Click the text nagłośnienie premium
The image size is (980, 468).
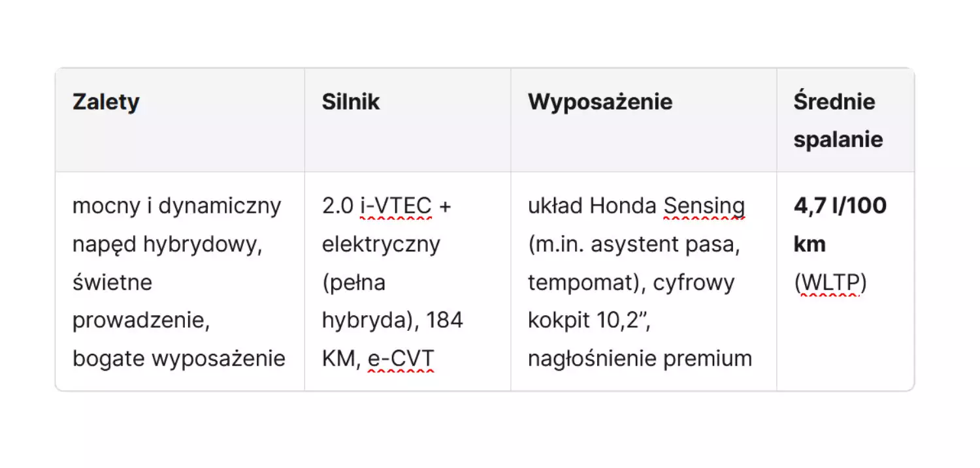coord(640,358)
